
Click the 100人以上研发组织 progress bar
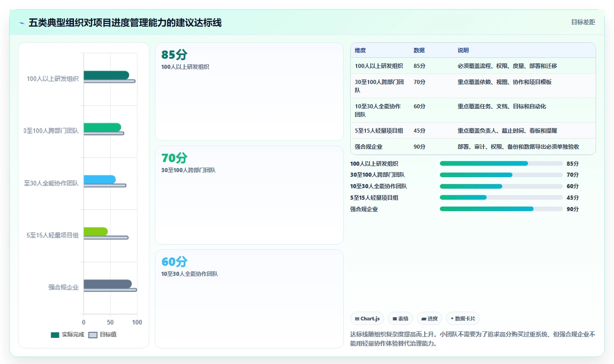(501, 163)
